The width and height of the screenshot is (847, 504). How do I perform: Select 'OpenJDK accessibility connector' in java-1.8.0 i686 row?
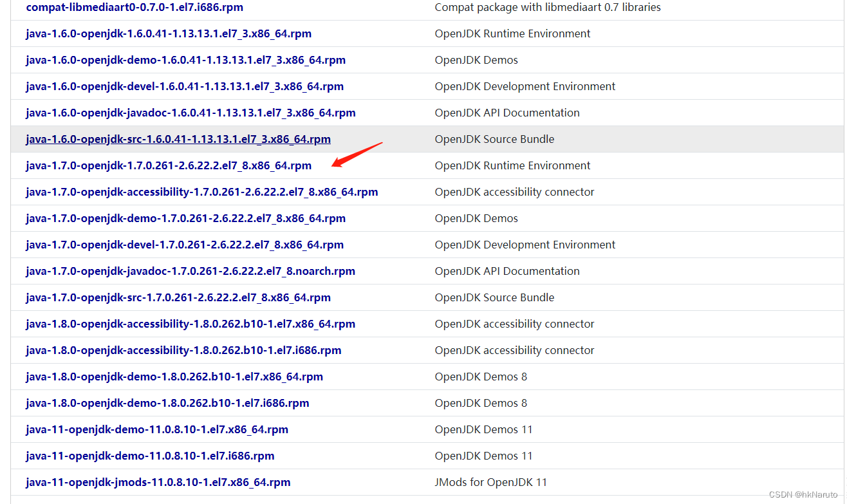515,350
